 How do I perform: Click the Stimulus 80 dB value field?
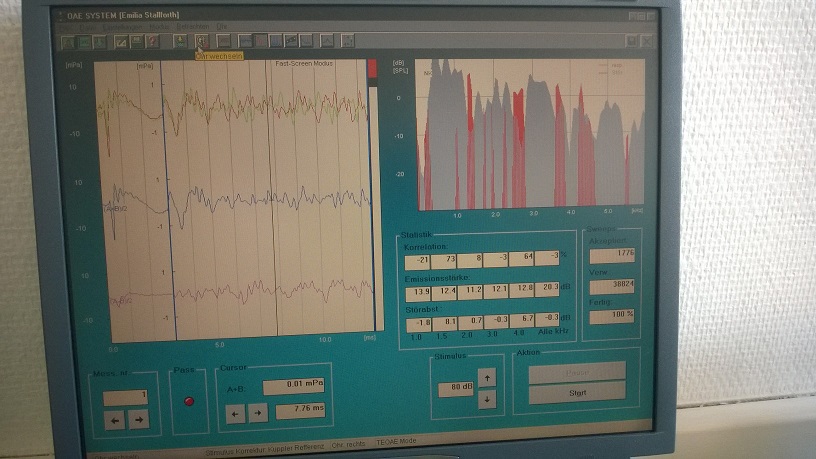pyautogui.click(x=455, y=388)
